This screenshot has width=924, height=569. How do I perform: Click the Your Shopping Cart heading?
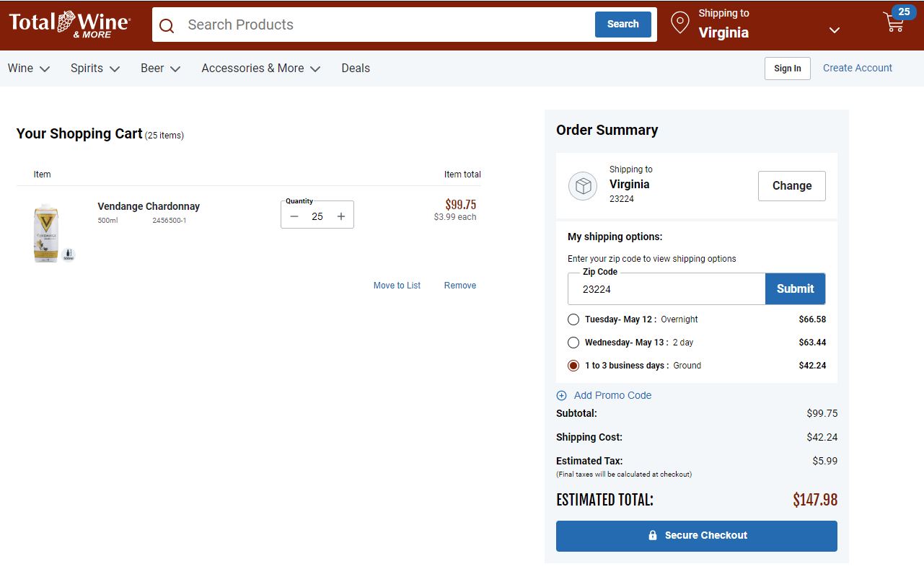[x=79, y=133]
